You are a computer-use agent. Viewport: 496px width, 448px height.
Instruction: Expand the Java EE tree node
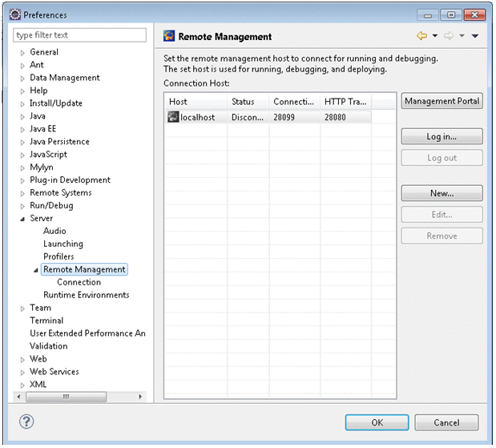click(22, 129)
